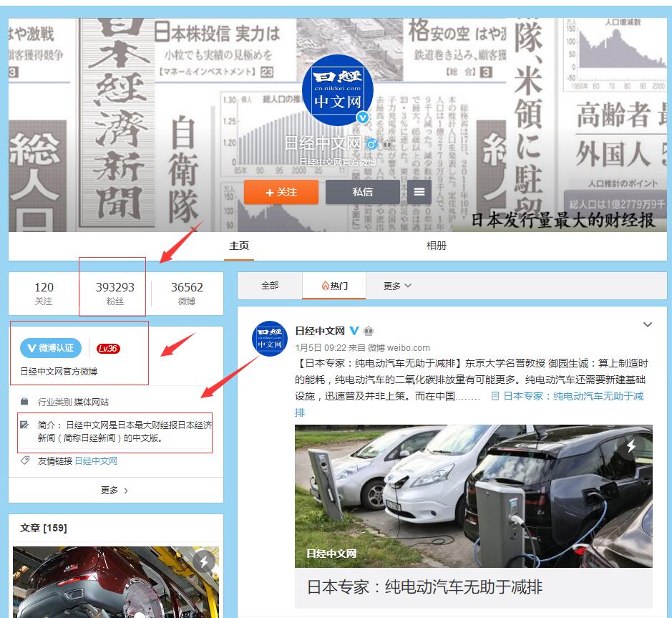Click the 日经中文网官方微博 text under the profile name
This screenshot has width=672, height=618.
(x=338, y=162)
